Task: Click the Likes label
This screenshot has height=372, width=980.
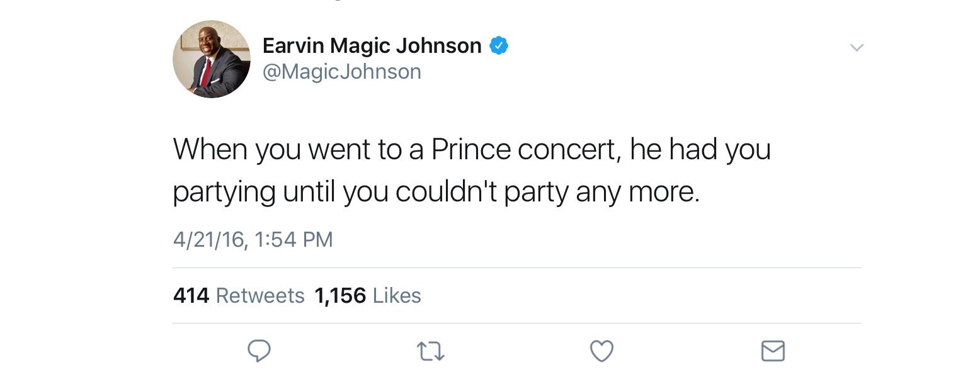Action: click(x=397, y=295)
